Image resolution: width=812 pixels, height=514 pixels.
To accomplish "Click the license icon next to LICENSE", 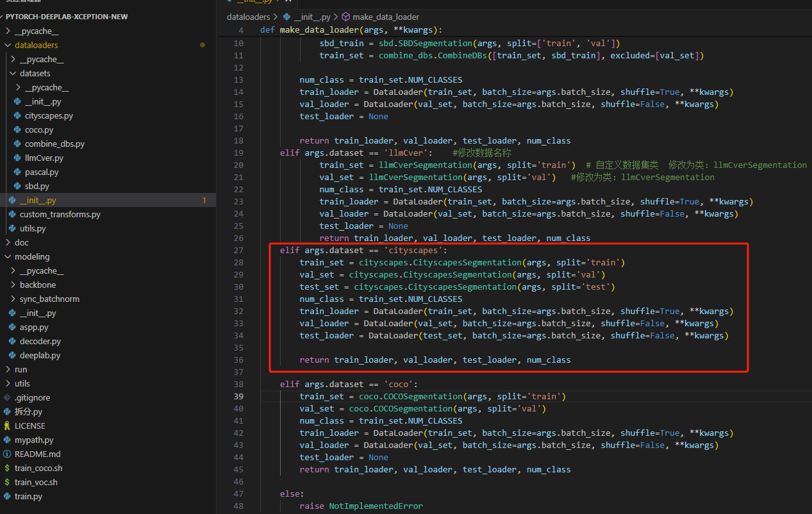I will tap(8, 426).
